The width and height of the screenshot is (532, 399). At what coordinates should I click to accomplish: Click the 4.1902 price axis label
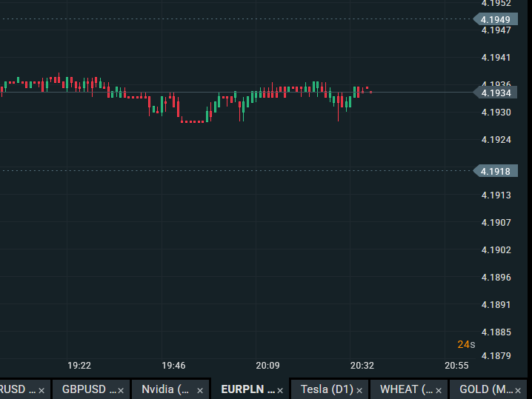496,250
